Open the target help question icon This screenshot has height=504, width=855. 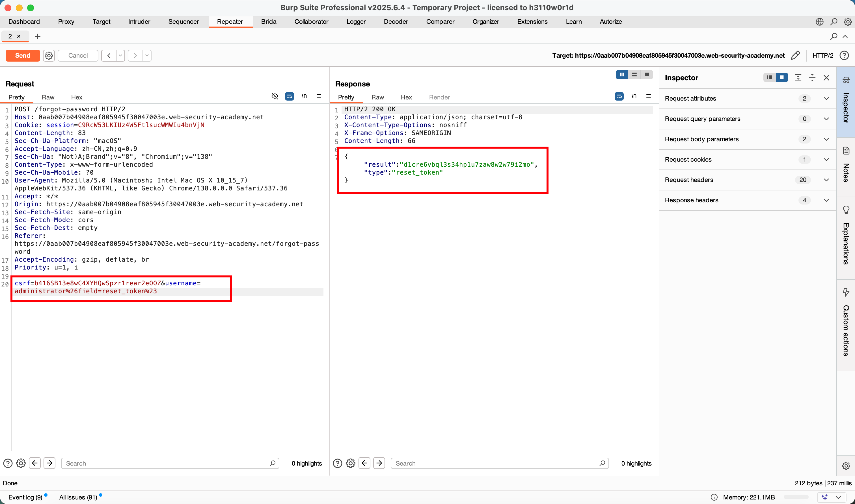(844, 55)
